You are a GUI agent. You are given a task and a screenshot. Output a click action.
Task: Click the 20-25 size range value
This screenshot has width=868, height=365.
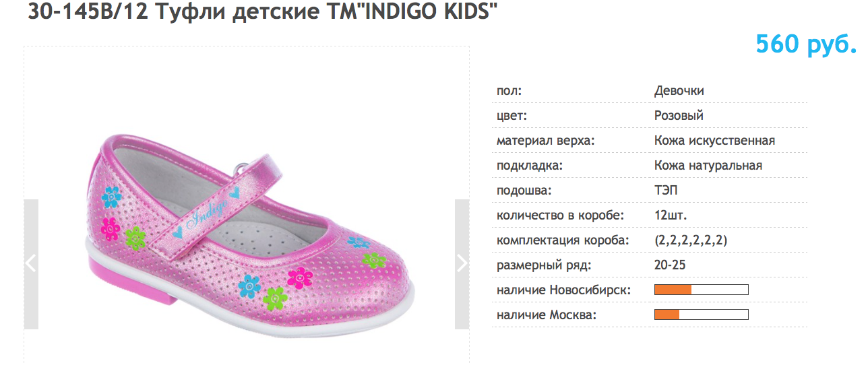pos(669,265)
